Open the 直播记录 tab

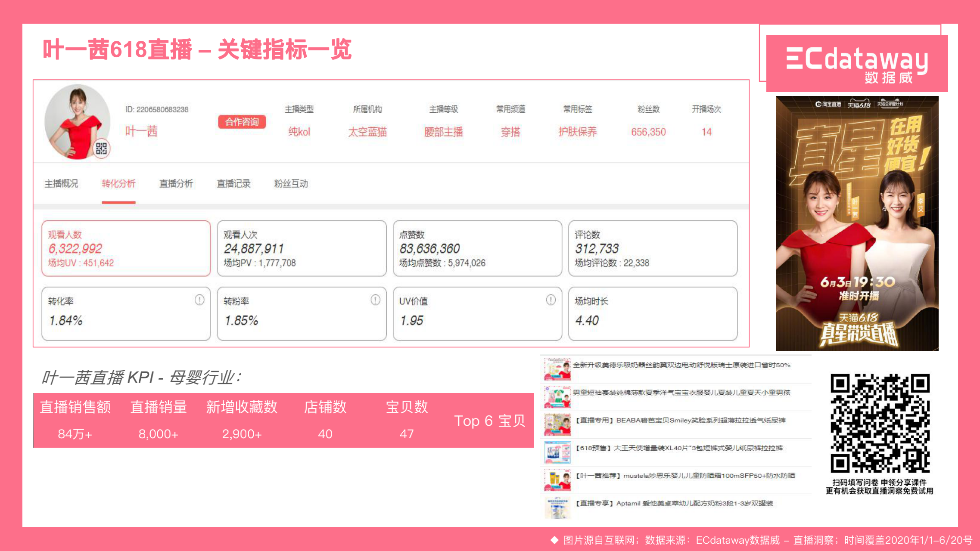click(x=233, y=184)
